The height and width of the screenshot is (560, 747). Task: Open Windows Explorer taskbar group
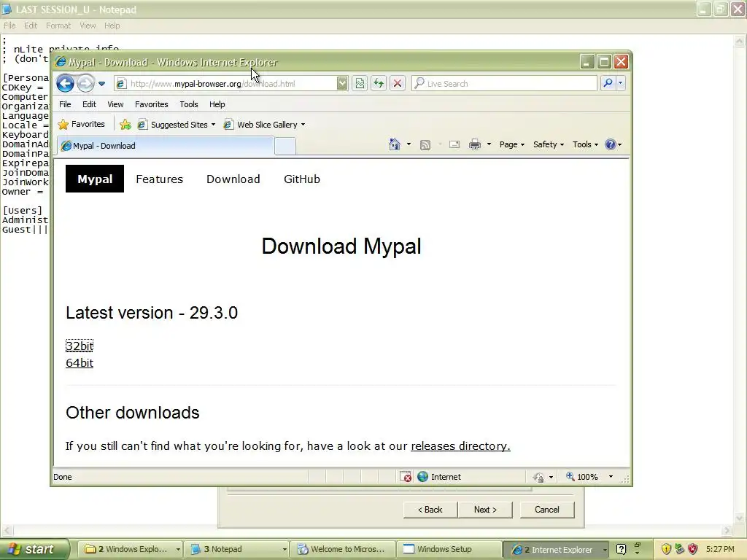click(x=130, y=549)
